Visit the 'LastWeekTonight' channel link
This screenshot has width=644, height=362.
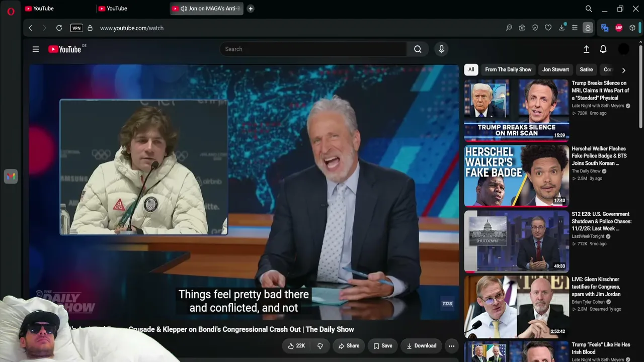588,237
